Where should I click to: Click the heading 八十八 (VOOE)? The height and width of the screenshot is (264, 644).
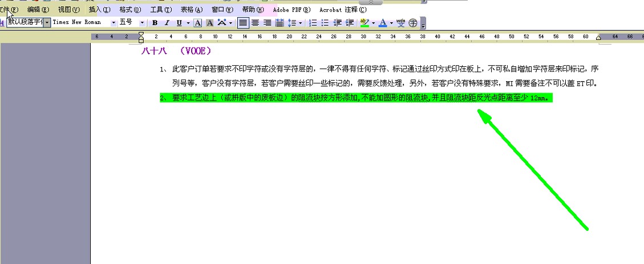[x=176, y=51]
